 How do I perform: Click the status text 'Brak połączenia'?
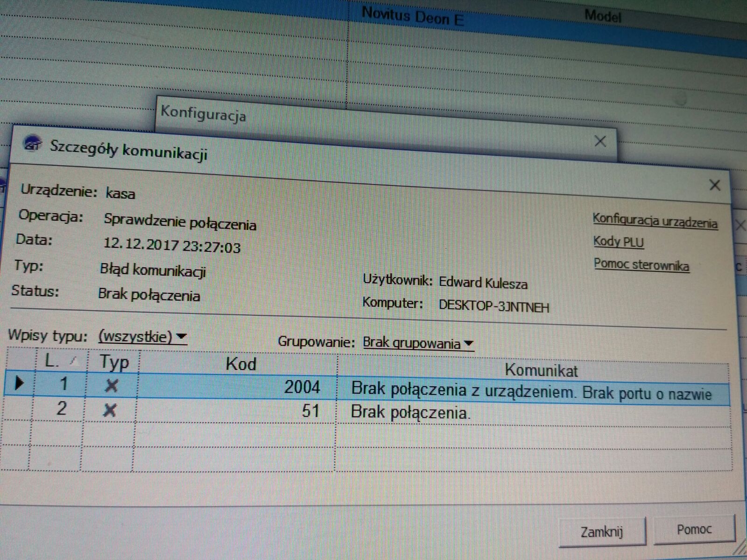coord(149,294)
